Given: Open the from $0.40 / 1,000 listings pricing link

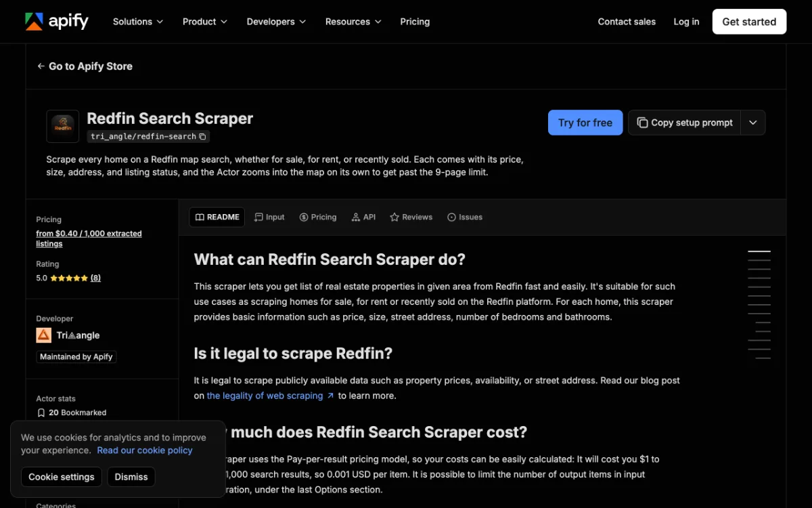Looking at the screenshot, I should [x=89, y=238].
